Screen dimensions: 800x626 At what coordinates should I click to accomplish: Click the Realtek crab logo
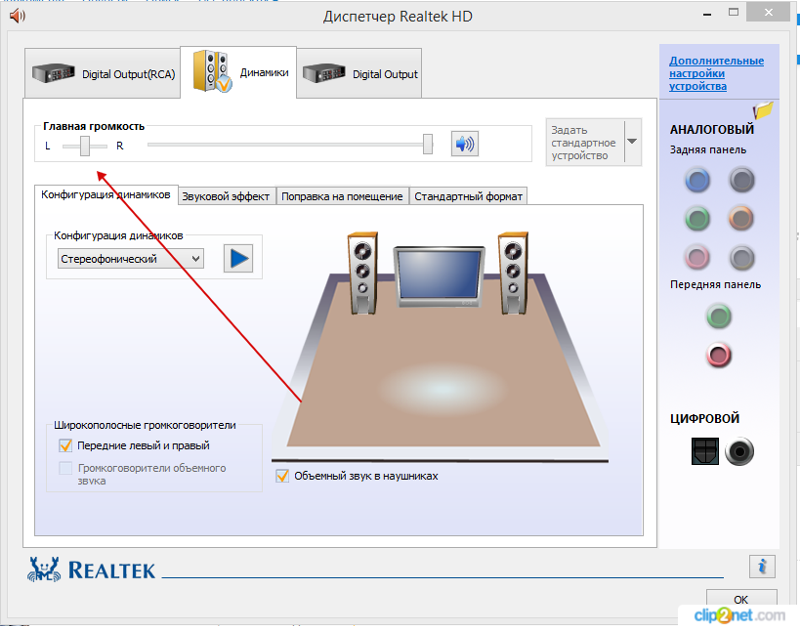click(44, 569)
